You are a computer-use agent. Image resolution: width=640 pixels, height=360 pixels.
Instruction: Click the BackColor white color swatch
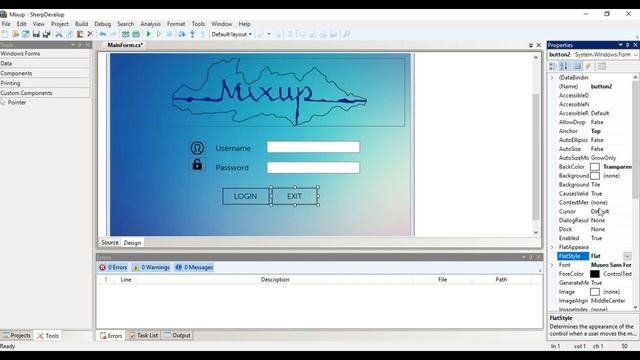tap(595, 167)
